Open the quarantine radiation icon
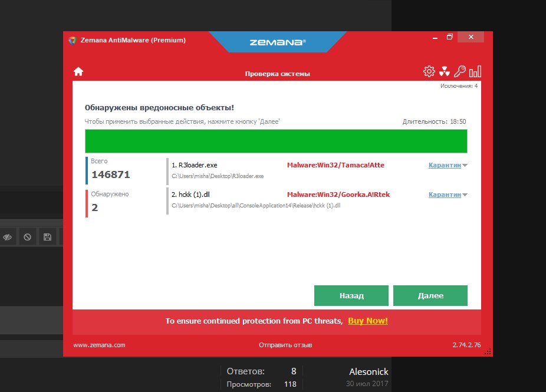The width and height of the screenshot is (546, 392). (445, 71)
